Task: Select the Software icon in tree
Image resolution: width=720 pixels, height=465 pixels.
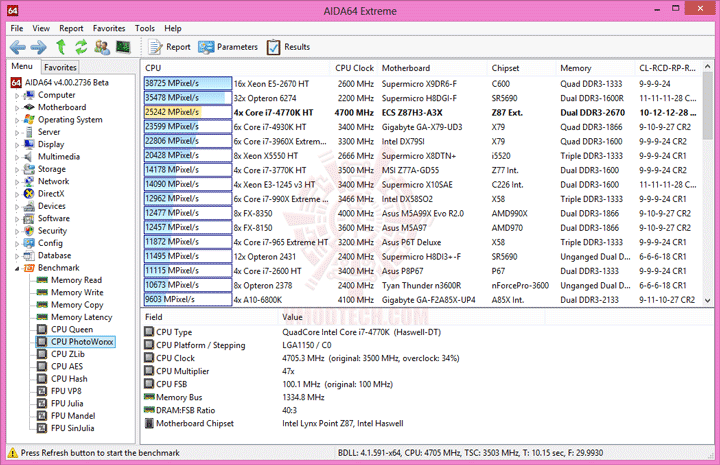Action: 29,218
